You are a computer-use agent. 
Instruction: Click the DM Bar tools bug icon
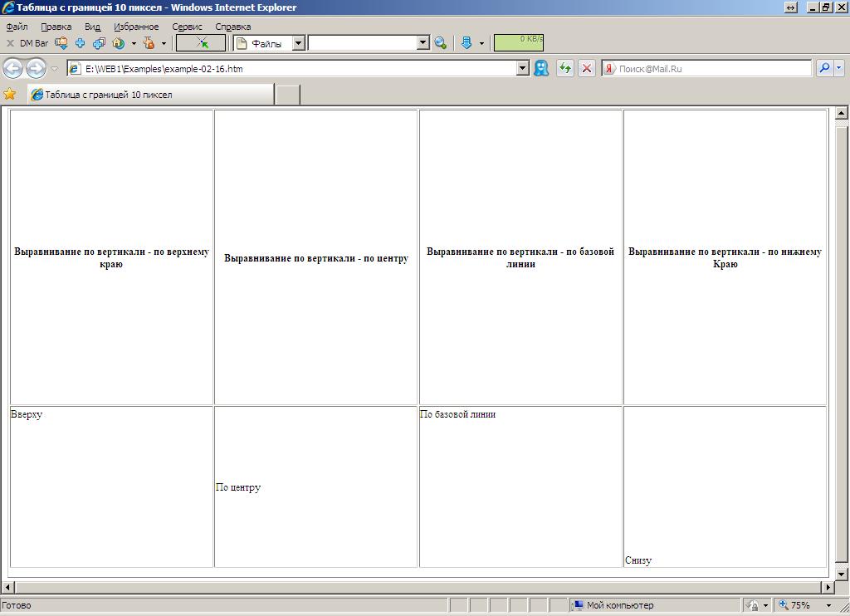coord(149,43)
